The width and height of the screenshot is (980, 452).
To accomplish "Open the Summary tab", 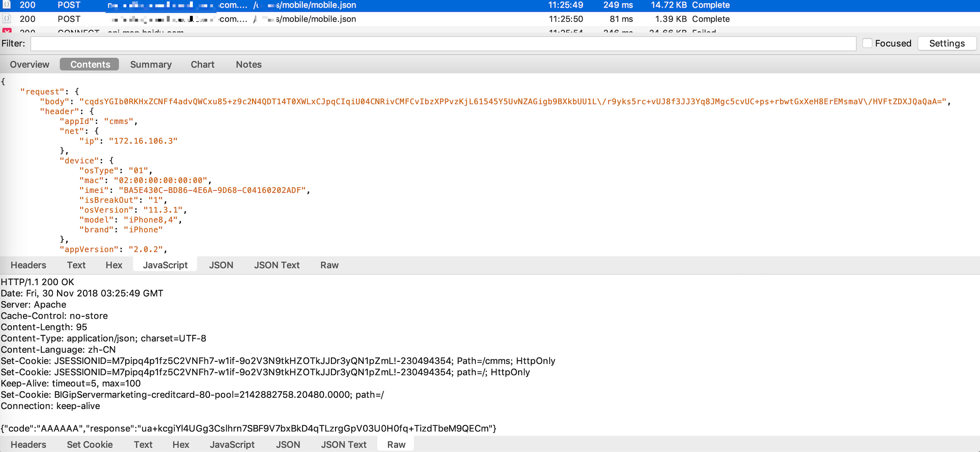I will [151, 64].
